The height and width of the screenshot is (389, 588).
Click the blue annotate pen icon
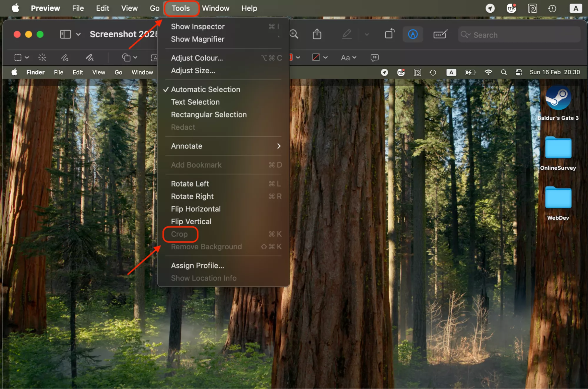[x=413, y=34]
